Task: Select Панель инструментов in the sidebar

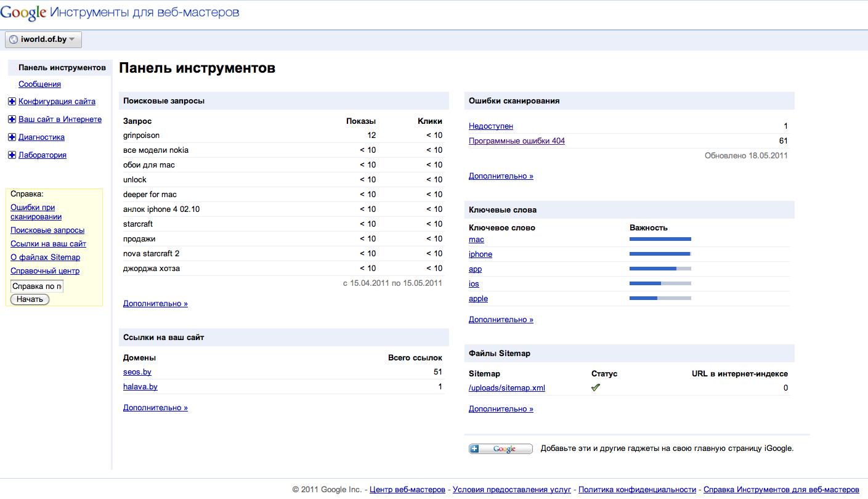Action: coord(62,68)
